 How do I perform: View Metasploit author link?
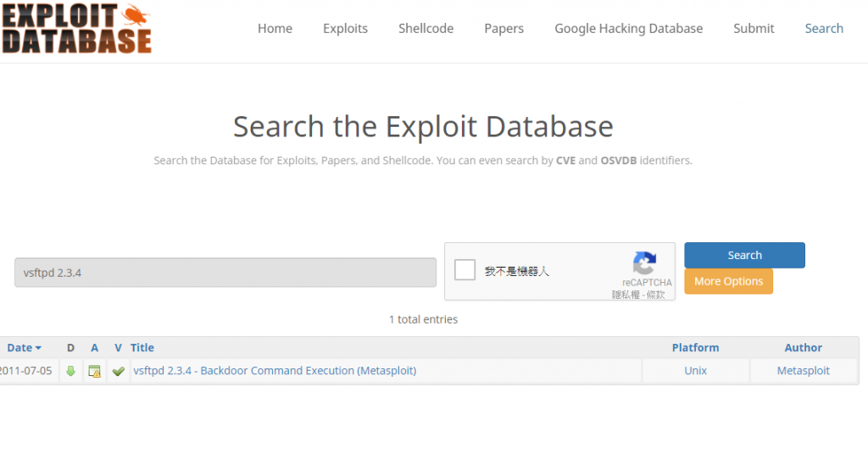804,370
